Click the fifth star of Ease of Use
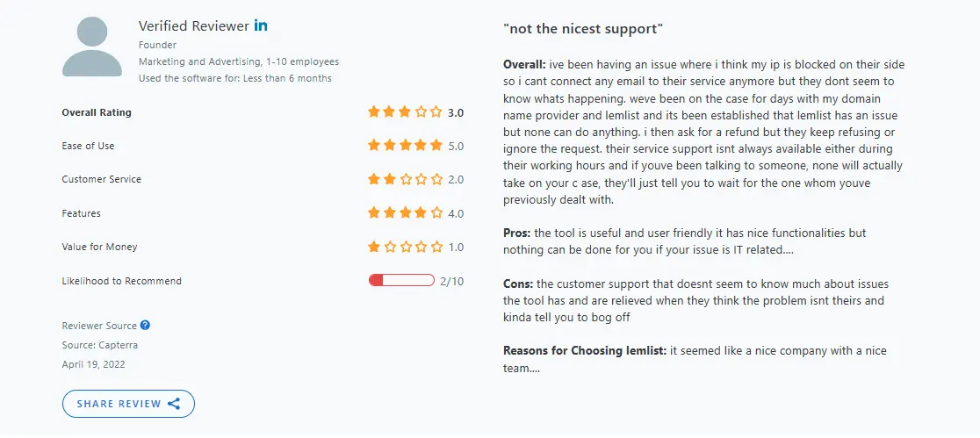The width and height of the screenshot is (980, 438). 436,146
